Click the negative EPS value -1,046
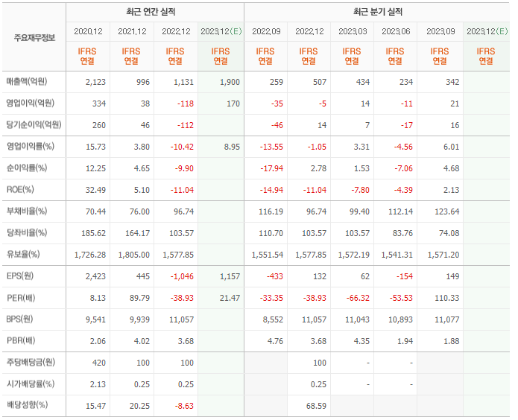 click(182, 276)
